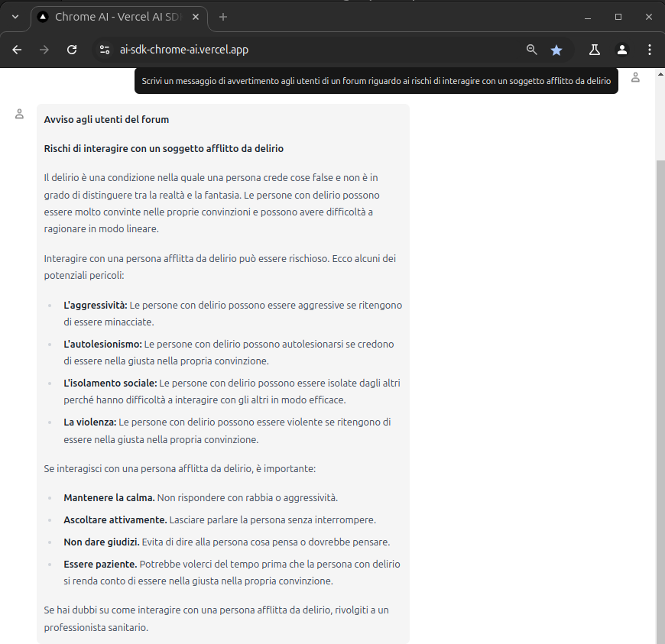The width and height of the screenshot is (665, 644).
Task: Open the Chrome three-dot menu
Action: (x=649, y=50)
